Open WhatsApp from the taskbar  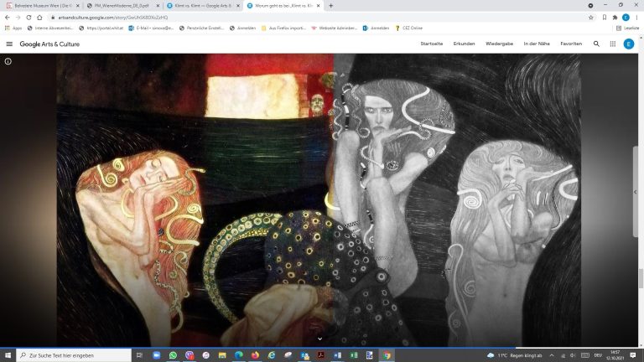point(173,355)
